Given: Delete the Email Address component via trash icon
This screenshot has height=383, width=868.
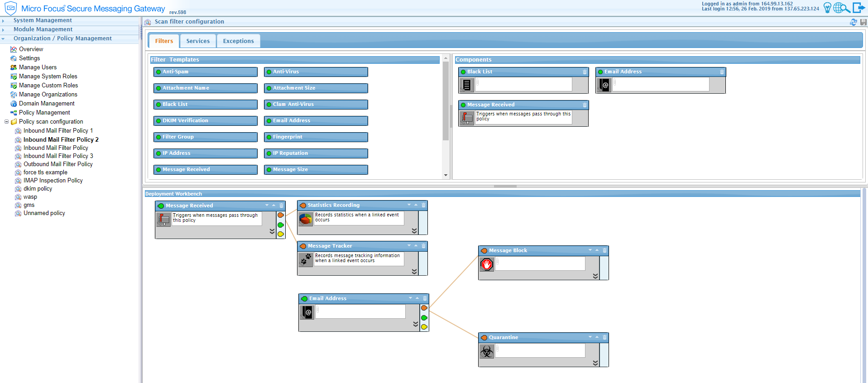Looking at the screenshot, I should [x=722, y=72].
